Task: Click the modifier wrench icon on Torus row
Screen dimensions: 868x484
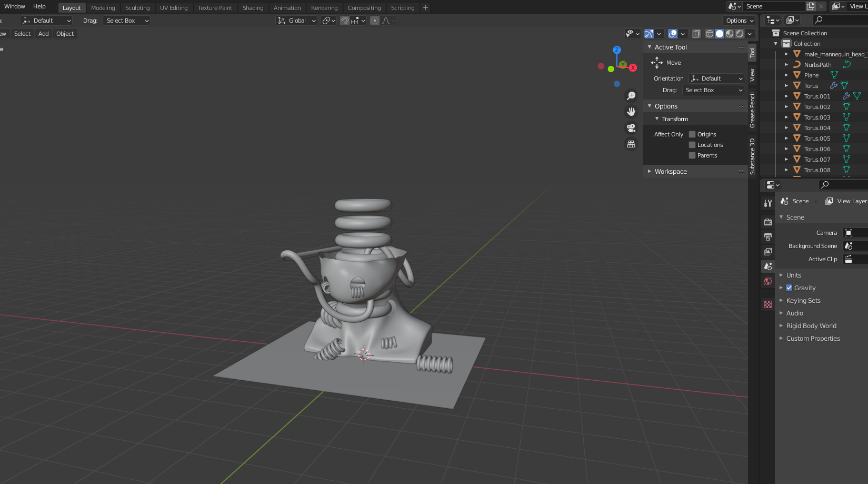Action: click(834, 85)
